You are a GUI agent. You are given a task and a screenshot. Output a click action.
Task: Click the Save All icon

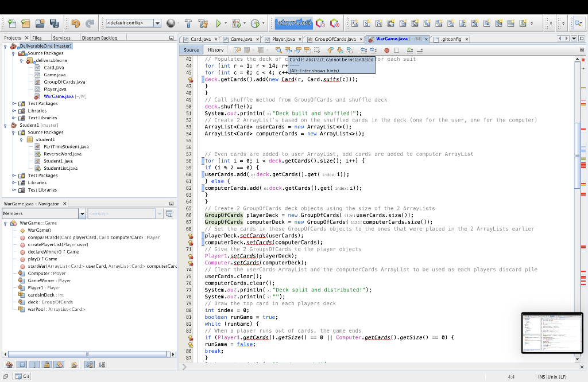[x=54, y=24]
